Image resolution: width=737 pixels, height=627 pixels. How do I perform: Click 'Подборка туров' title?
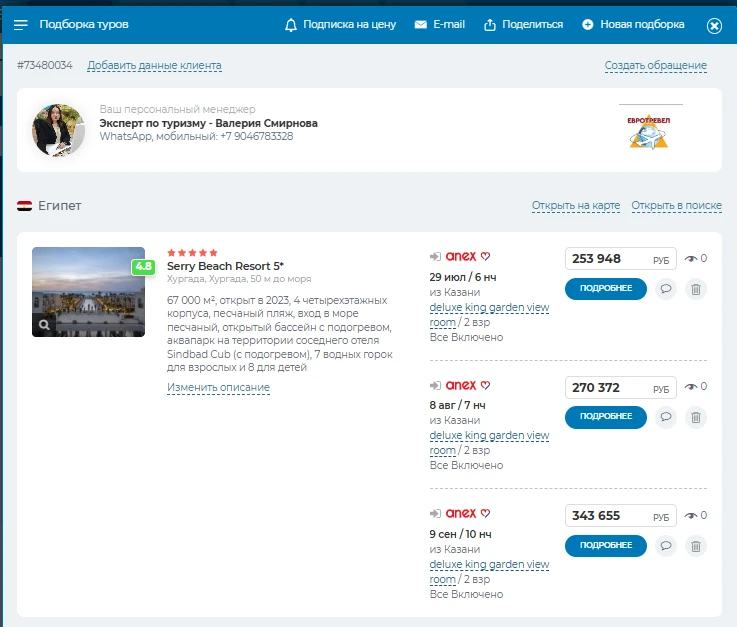pos(84,24)
